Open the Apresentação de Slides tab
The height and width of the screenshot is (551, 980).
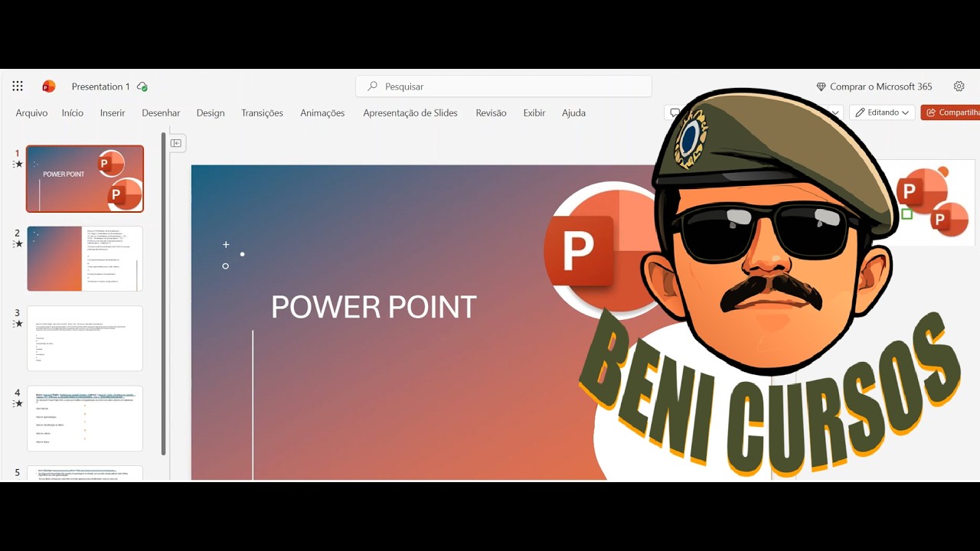(410, 112)
